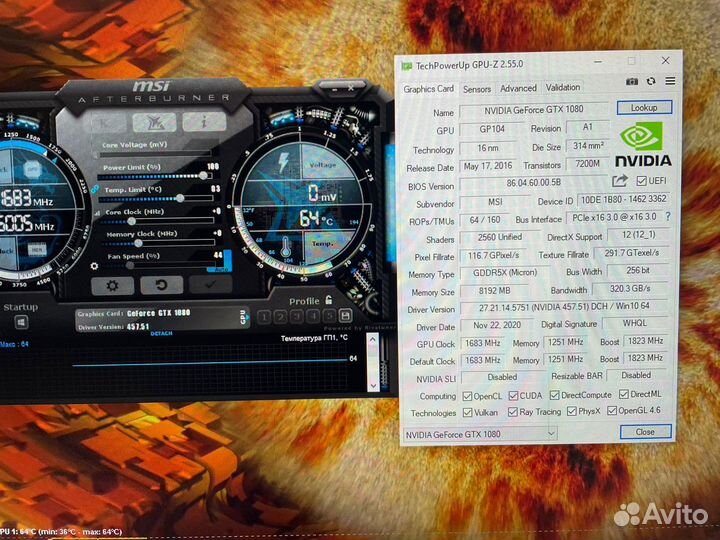Open the NVIDIA GeForce GTX 1080 GPU dropdown

point(480,434)
